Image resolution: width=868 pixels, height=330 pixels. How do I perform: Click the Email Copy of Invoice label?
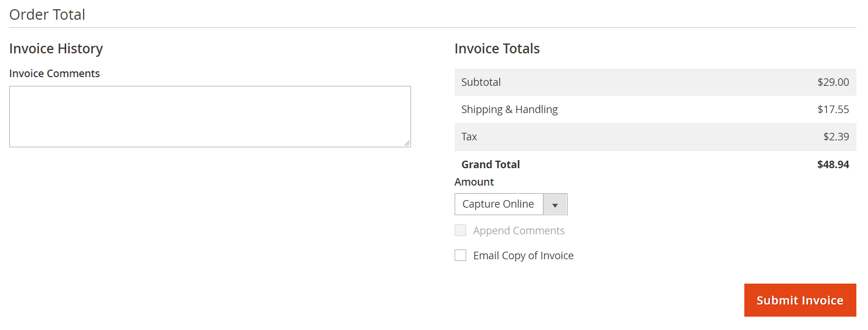point(523,256)
